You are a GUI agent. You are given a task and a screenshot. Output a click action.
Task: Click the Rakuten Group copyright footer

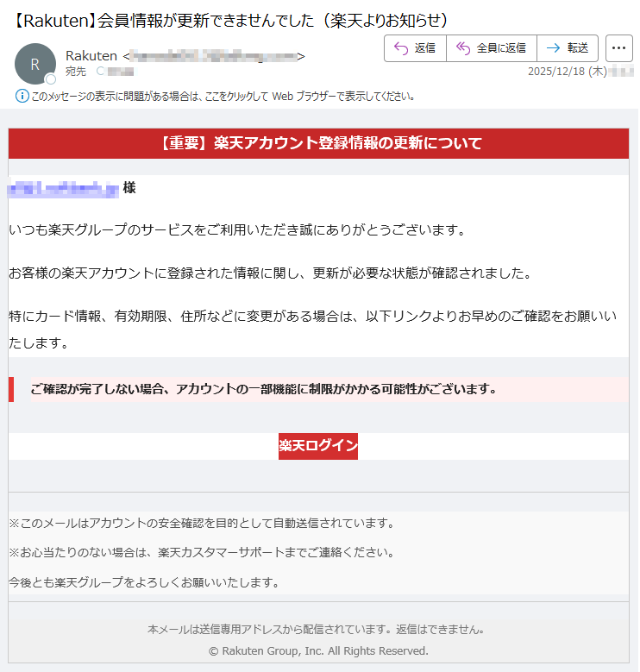pos(318,650)
